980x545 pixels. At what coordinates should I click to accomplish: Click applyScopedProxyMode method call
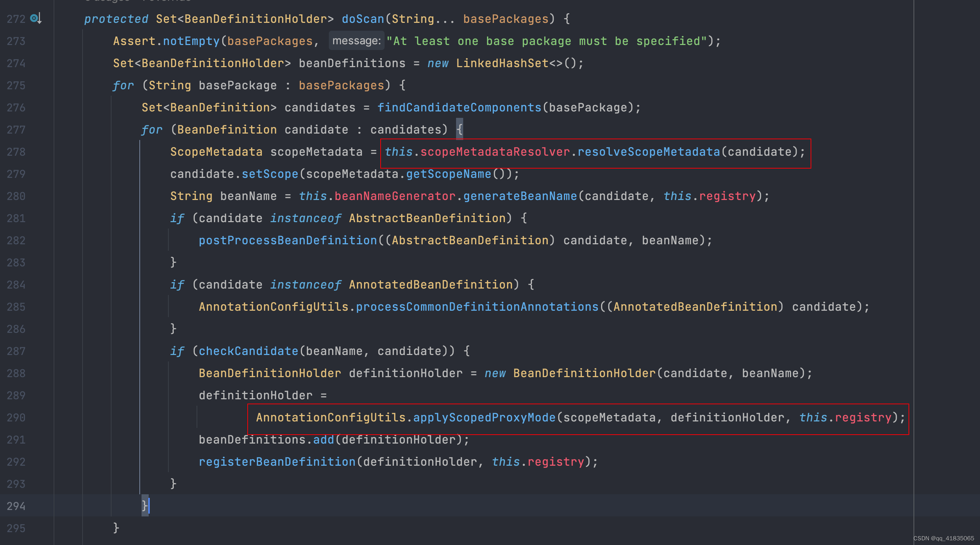click(x=484, y=418)
